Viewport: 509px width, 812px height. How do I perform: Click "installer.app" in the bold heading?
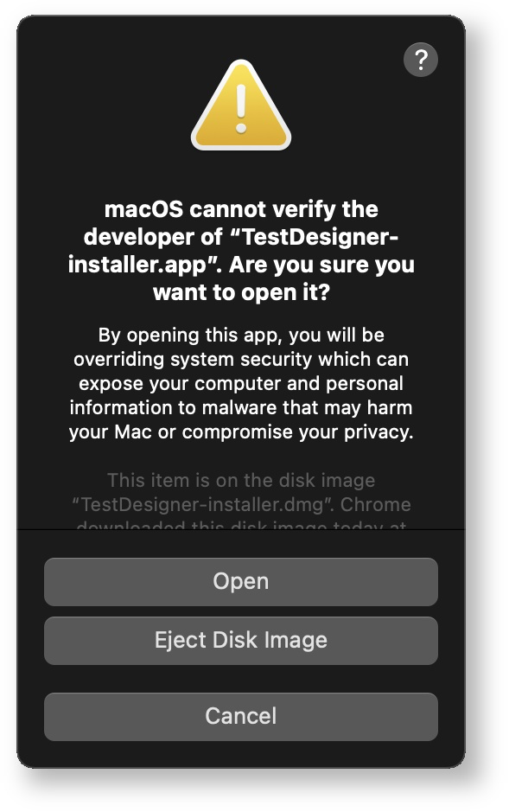142,265
